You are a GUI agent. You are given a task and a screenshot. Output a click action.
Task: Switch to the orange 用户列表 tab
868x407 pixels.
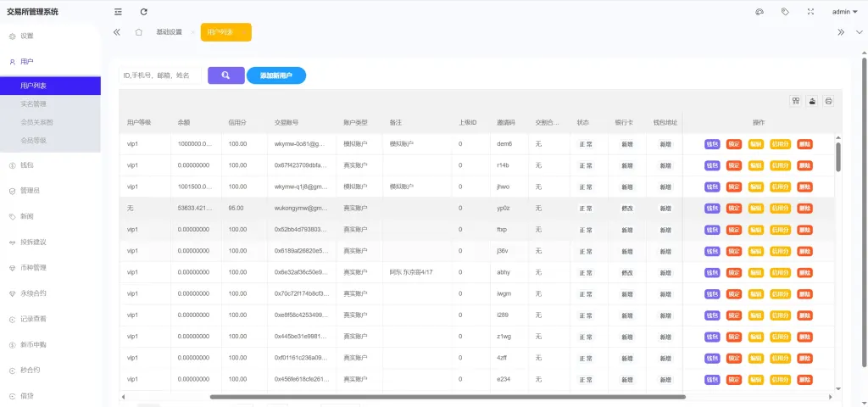click(225, 32)
